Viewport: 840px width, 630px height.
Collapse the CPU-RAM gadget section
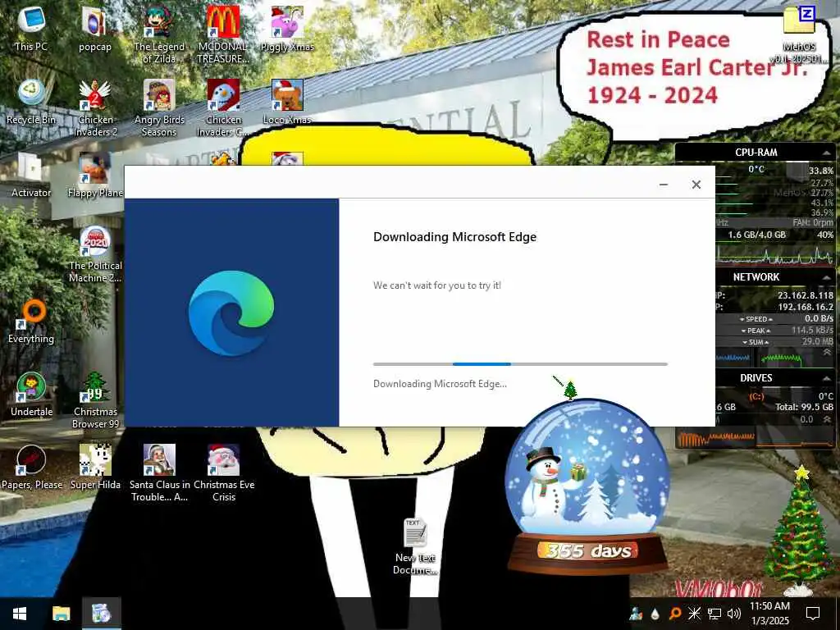click(826, 153)
